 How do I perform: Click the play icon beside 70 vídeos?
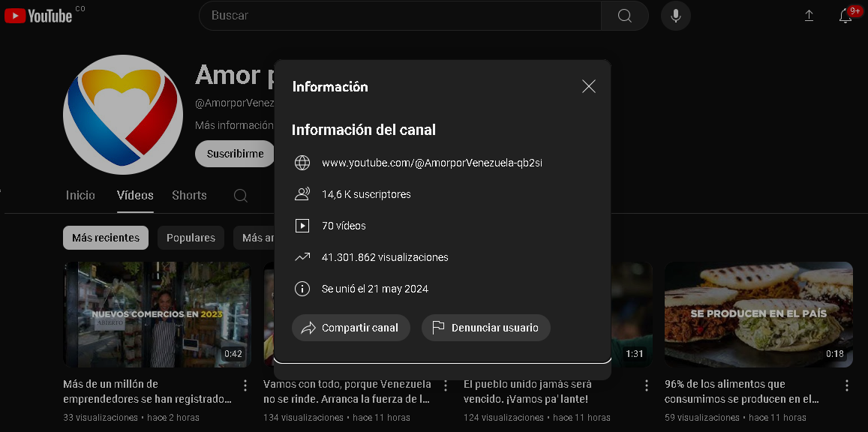tap(302, 226)
